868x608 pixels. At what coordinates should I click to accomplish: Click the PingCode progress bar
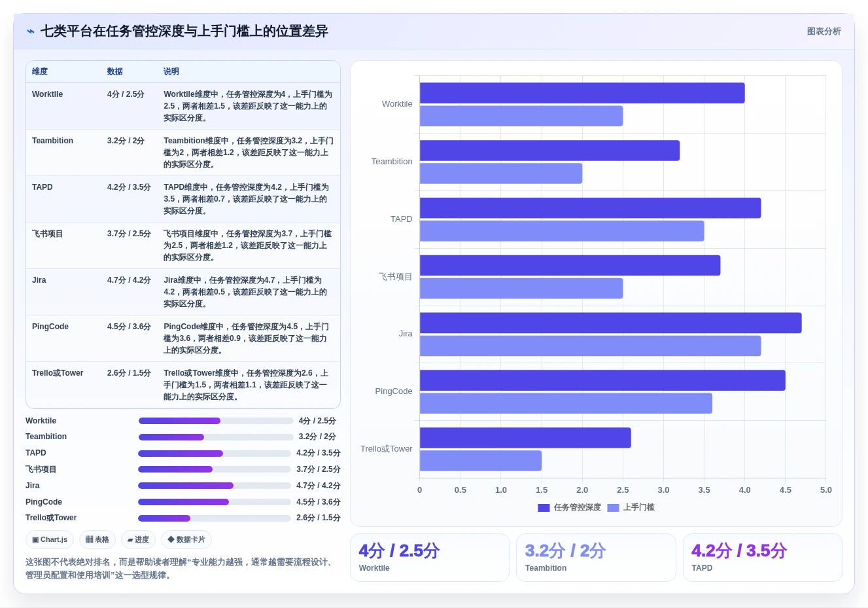(215, 502)
